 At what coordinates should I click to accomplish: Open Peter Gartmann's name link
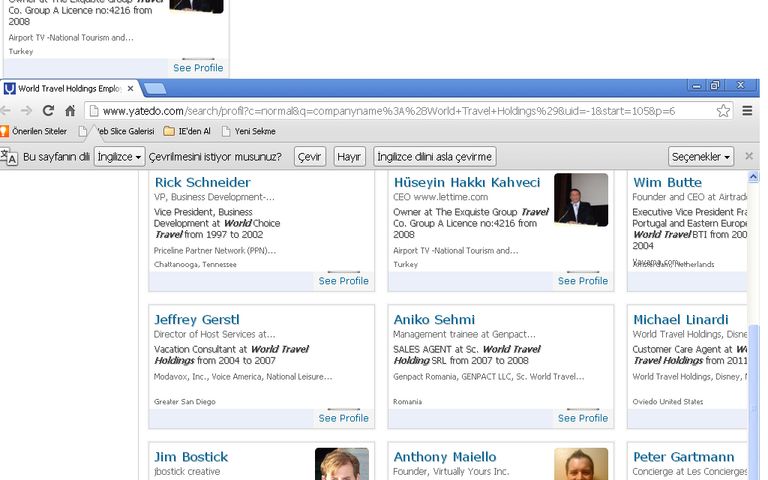point(684,457)
